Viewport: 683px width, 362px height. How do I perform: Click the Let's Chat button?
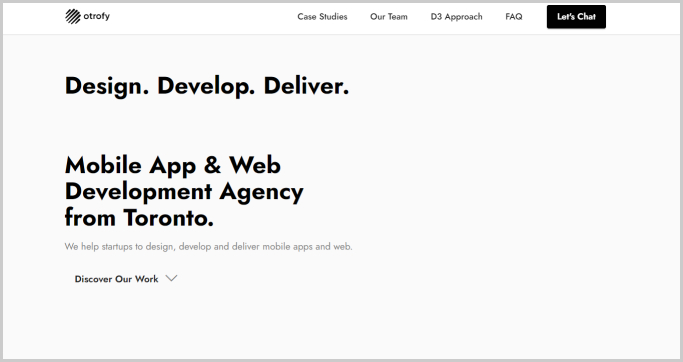pyautogui.click(x=576, y=17)
